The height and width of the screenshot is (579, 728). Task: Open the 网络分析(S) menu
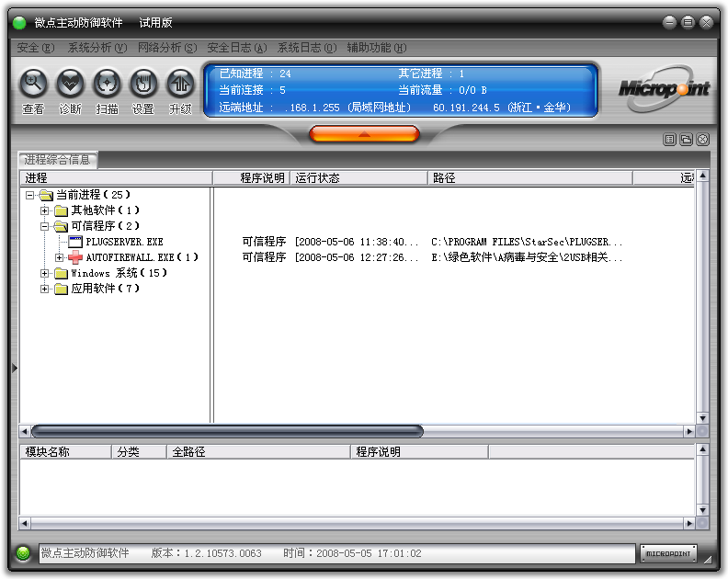tap(167, 48)
